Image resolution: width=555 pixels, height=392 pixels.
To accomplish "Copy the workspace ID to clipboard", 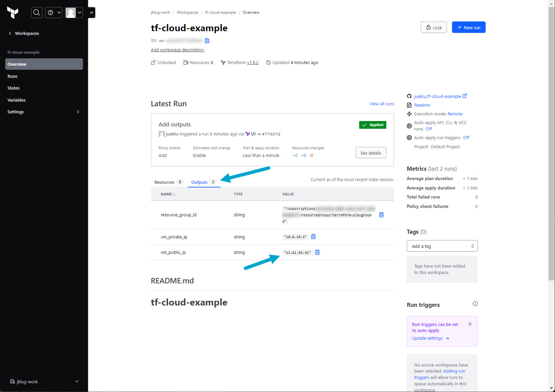I will tap(207, 41).
